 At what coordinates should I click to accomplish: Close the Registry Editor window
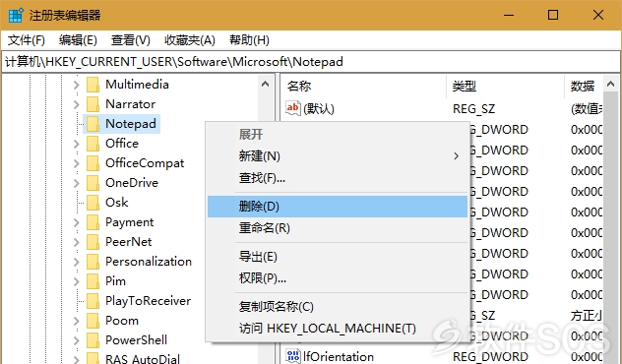pyautogui.click(x=598, y=15)
